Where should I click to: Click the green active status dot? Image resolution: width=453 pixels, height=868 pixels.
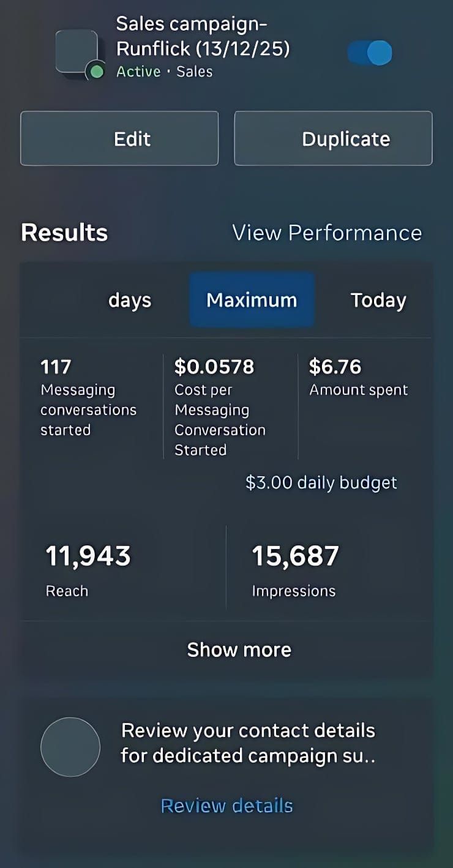tap(95, 72)
